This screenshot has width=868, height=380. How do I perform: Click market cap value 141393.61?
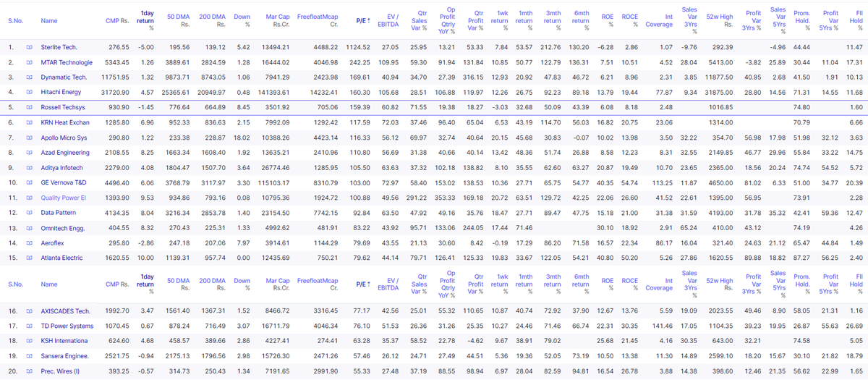275,92
